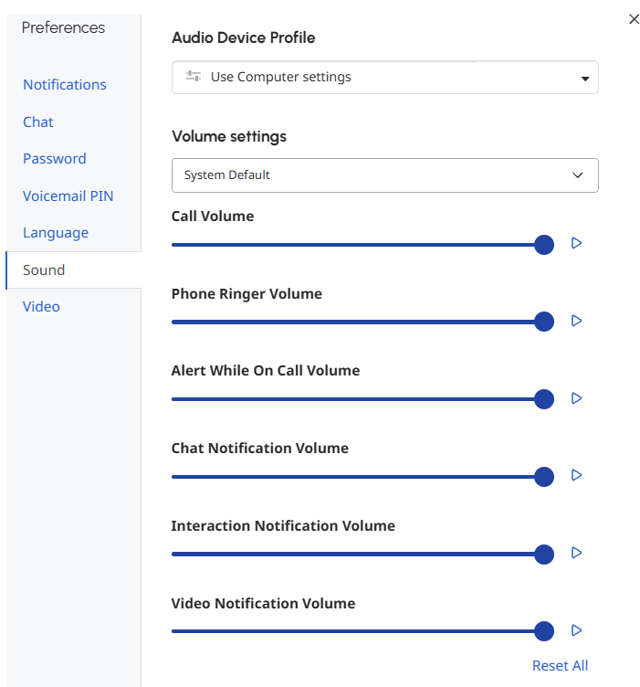Open the Audio Device Profile dropdown
Screen dimensions: 640x687
[x=385, y=77]
